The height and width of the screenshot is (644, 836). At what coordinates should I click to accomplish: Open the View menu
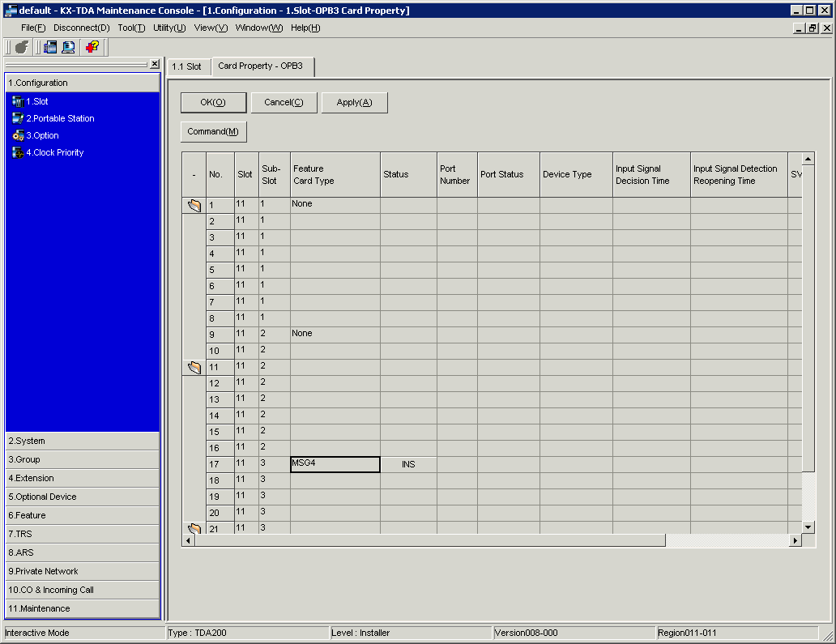coord(211,28)
